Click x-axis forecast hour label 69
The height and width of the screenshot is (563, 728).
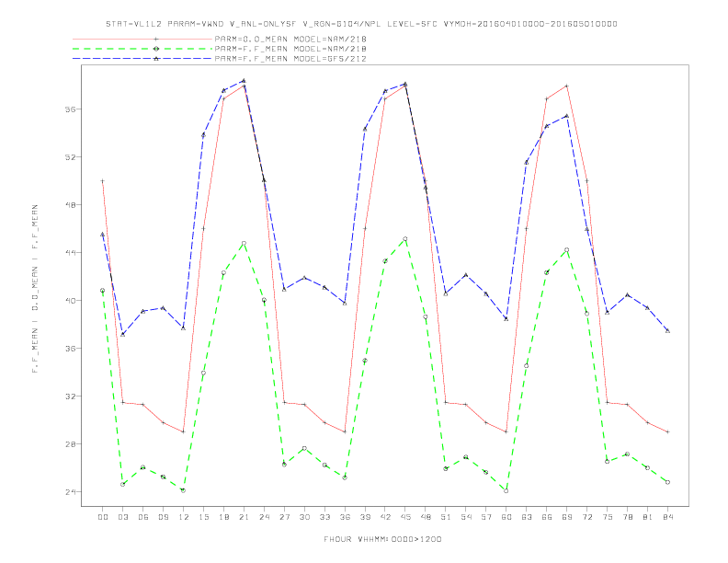click(x=567, y=517)
